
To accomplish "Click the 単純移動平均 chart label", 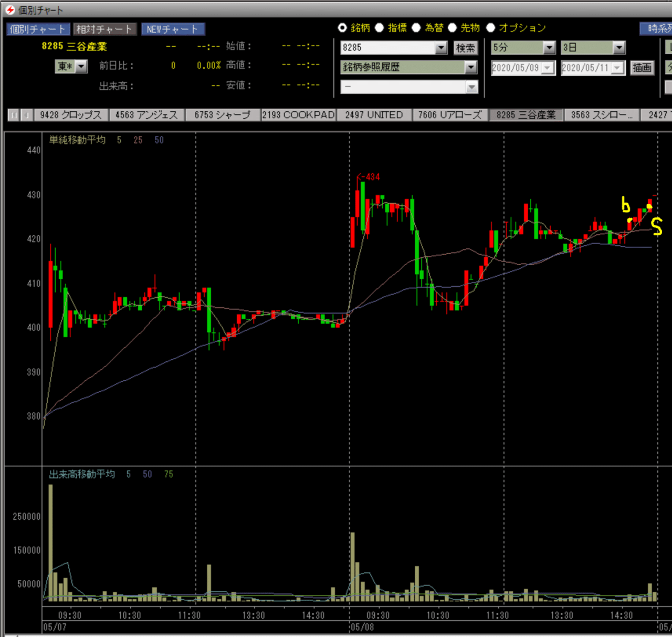I will (77, 140).
